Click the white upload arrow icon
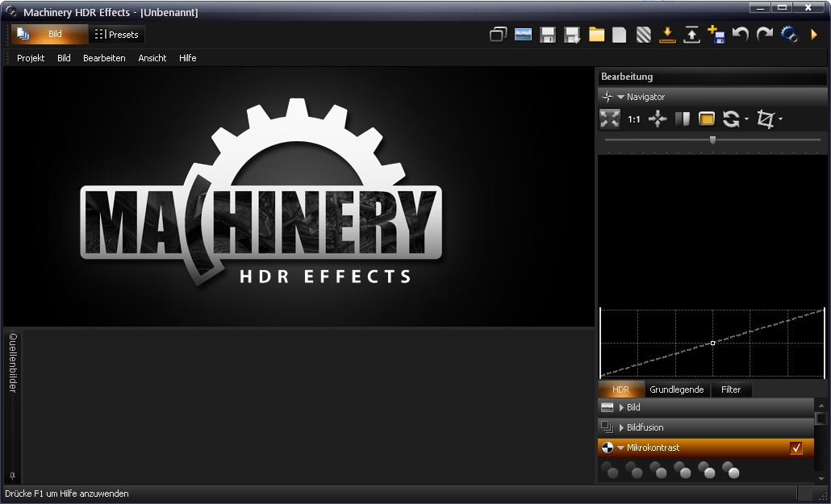Screen dimensions: 831x504 click(x=691, y=35)
